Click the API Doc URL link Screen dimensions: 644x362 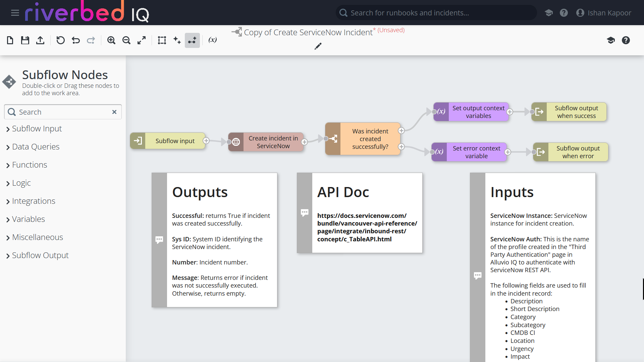[367, 227]
